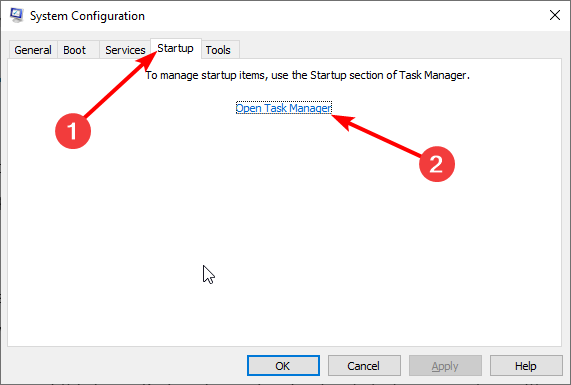571x385 pixels.
Task: Click the System Configuration title bar icon
Action: click(x=16, y=15)
